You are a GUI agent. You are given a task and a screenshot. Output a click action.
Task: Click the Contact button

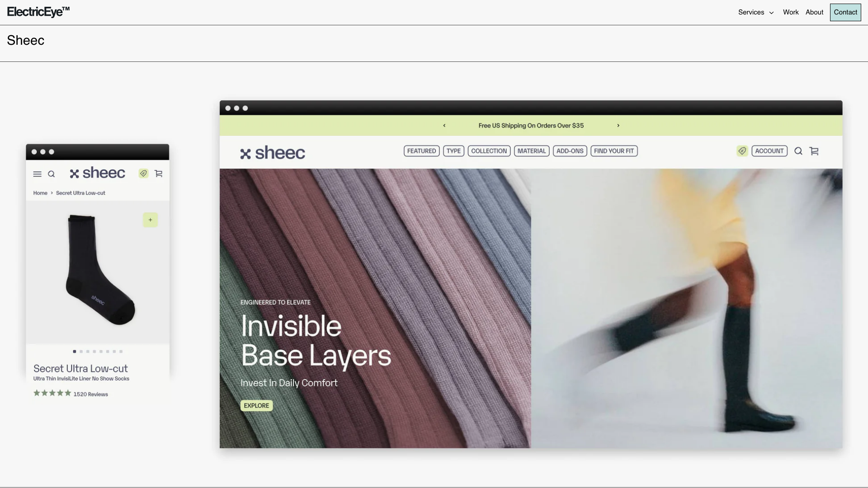point(845,12)
